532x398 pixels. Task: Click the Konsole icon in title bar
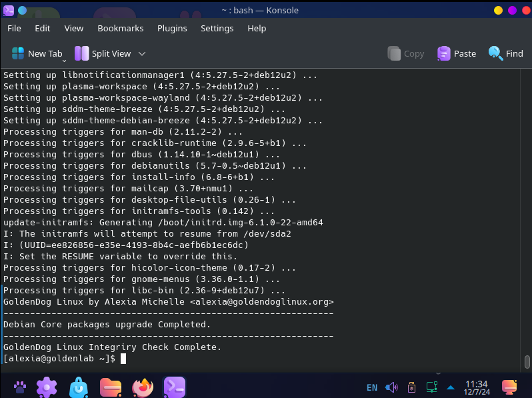coord(9,11)
